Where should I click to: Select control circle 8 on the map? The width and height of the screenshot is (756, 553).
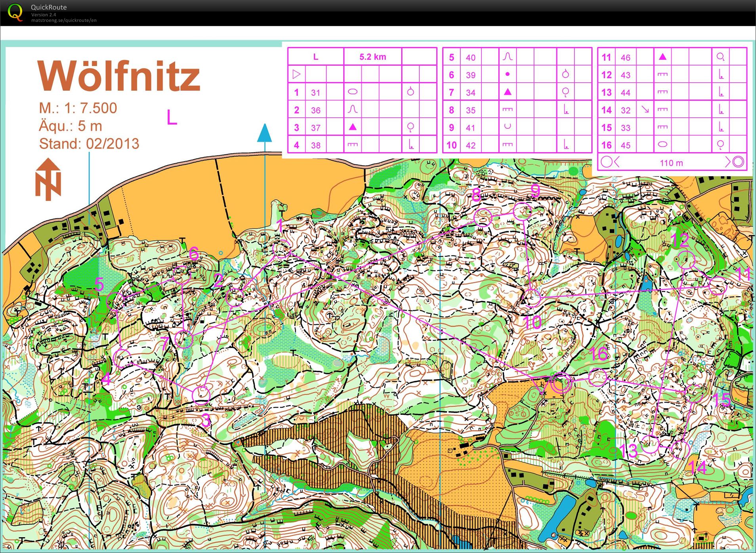tap(483, 217)
